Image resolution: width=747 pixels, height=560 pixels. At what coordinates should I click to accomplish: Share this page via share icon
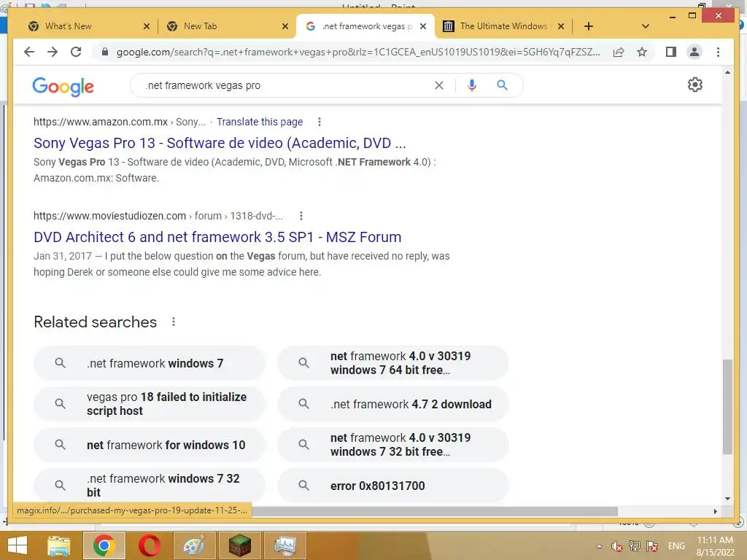pyautogui.click(x=619, y=52)
